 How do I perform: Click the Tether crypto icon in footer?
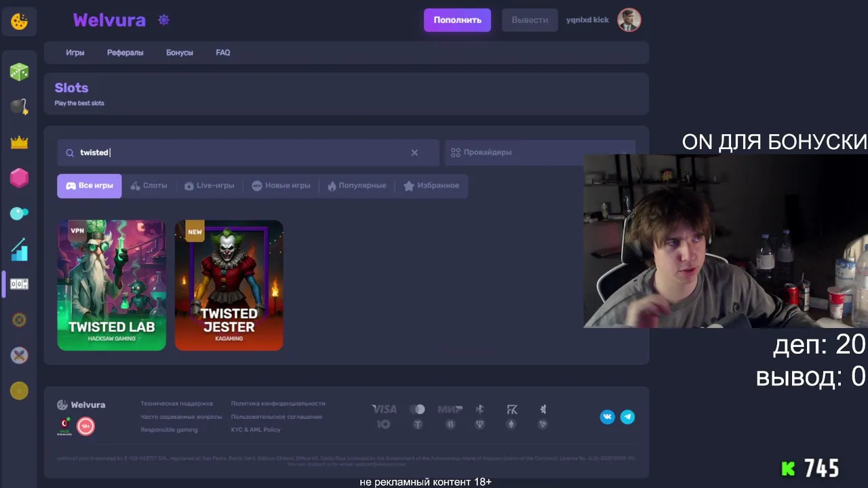click(x=418, y=424)
